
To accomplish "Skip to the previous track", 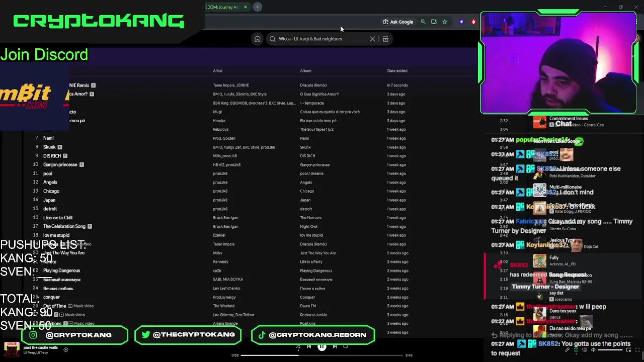I will (309, 346).
